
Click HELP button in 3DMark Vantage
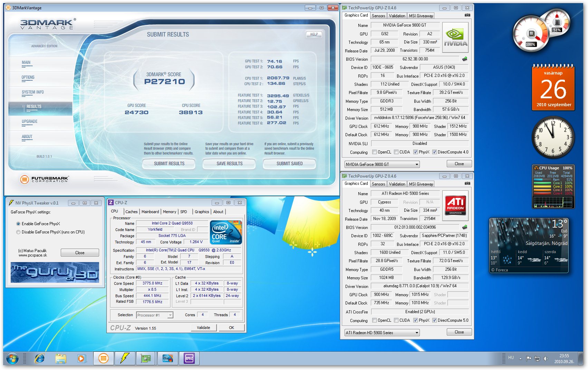pyautogui.click(x=314, y=34)
